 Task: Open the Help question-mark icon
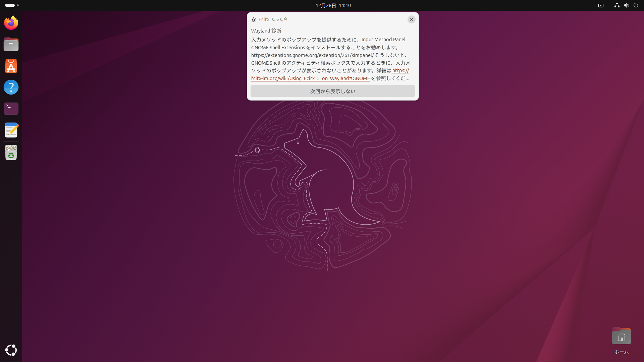click(11, 87)
